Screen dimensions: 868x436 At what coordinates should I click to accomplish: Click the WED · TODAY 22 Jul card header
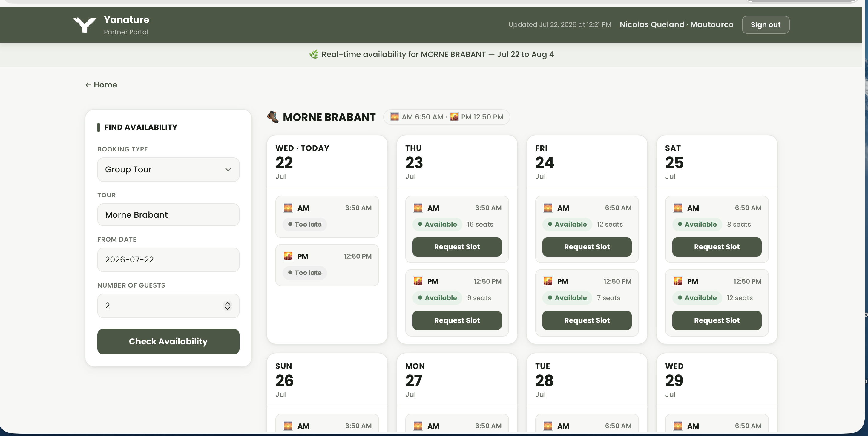[327, 162]
